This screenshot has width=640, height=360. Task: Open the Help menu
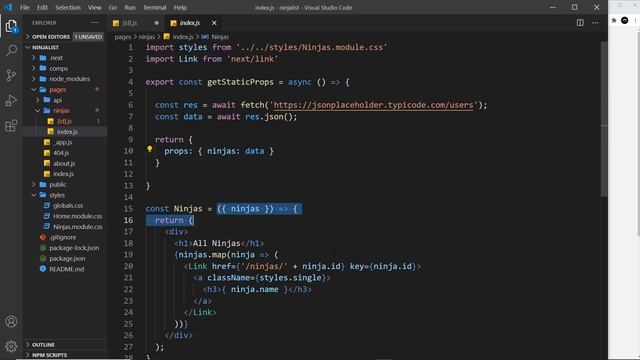pos(180,7)
